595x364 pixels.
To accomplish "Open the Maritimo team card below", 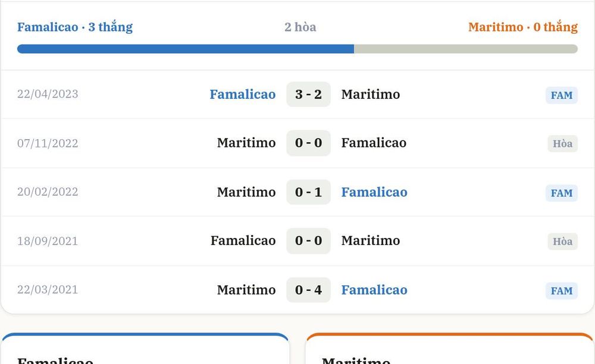I will [x=449, y=349].
